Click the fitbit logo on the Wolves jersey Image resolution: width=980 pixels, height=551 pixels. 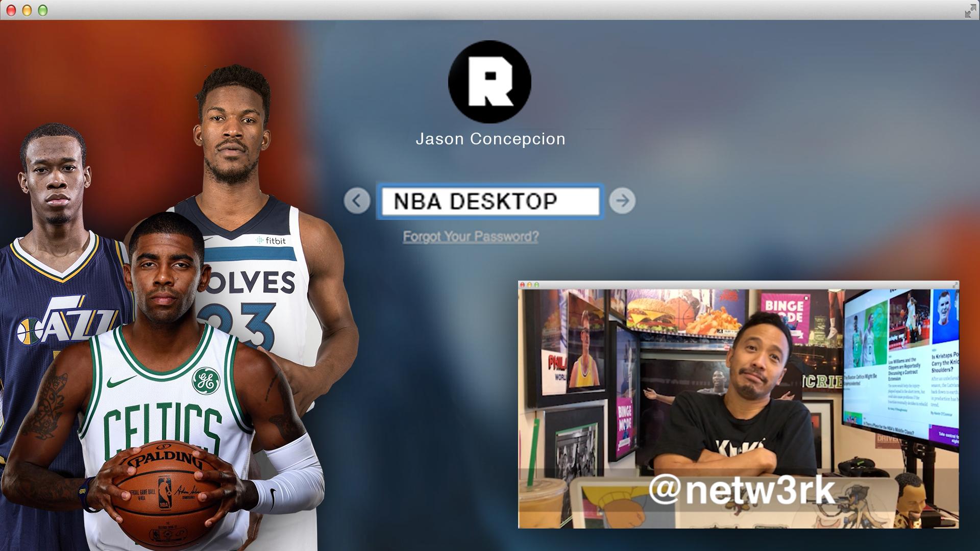271,240
